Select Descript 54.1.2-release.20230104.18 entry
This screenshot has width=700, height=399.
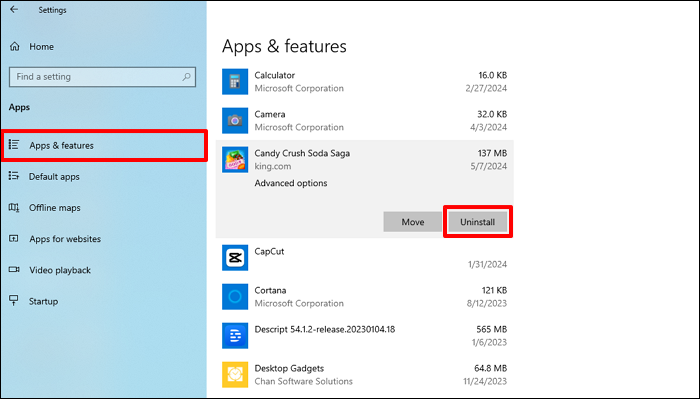[325, 329]
